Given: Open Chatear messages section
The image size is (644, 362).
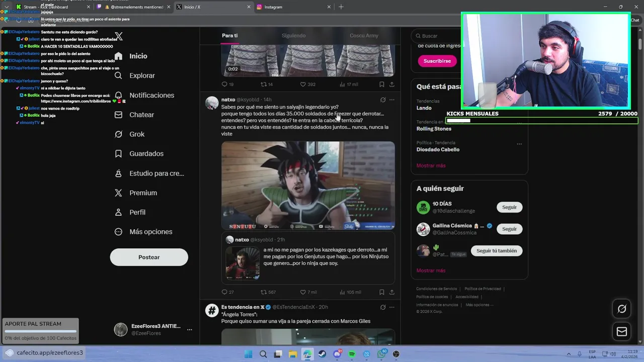Looking at the screenshot, I should tap(134, 115).
